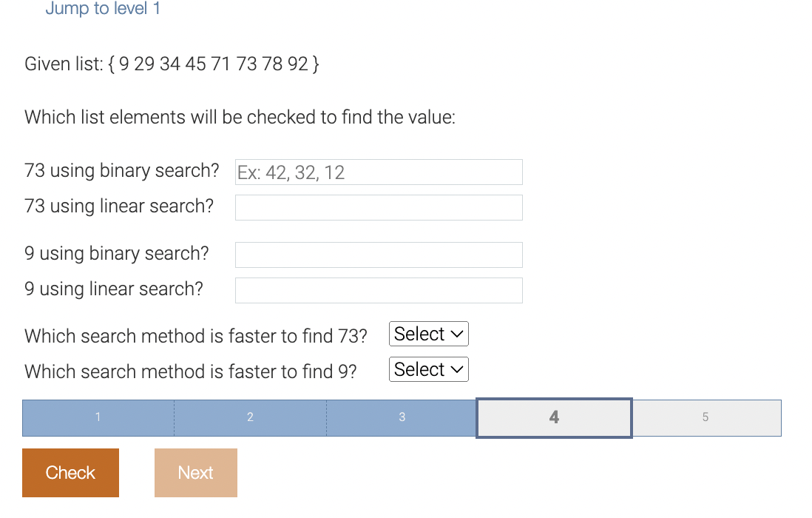Click the 9 binary search answer field
Image resolution: width=812 pixels, height=518 pixels.
[x=378, y=255]
